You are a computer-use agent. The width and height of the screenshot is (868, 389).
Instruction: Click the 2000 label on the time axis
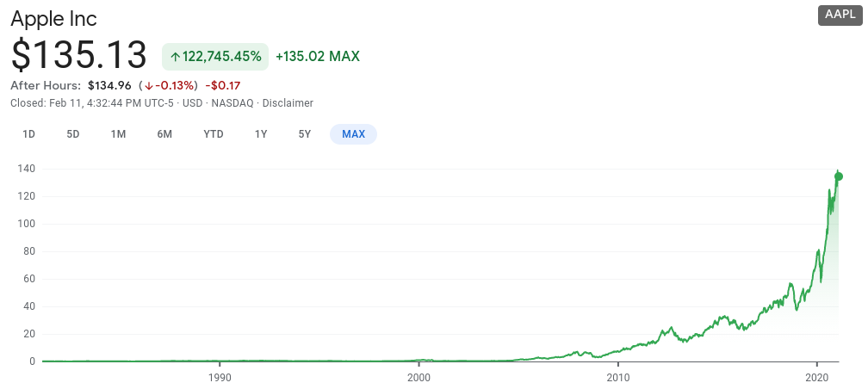418,378
